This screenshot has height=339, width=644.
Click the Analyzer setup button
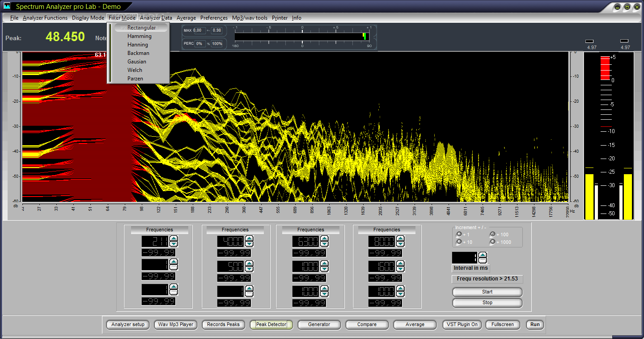(x=128, y=325)
